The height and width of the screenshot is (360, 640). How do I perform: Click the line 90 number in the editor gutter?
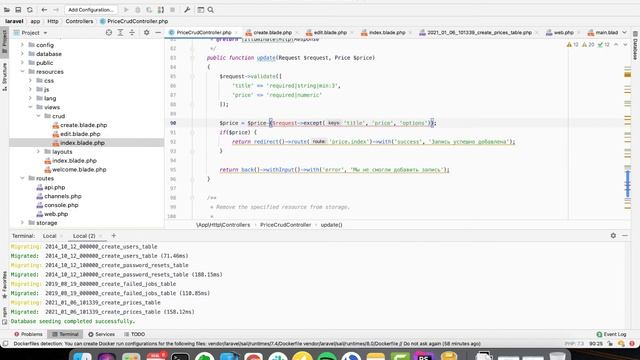[x=173, y=123]
